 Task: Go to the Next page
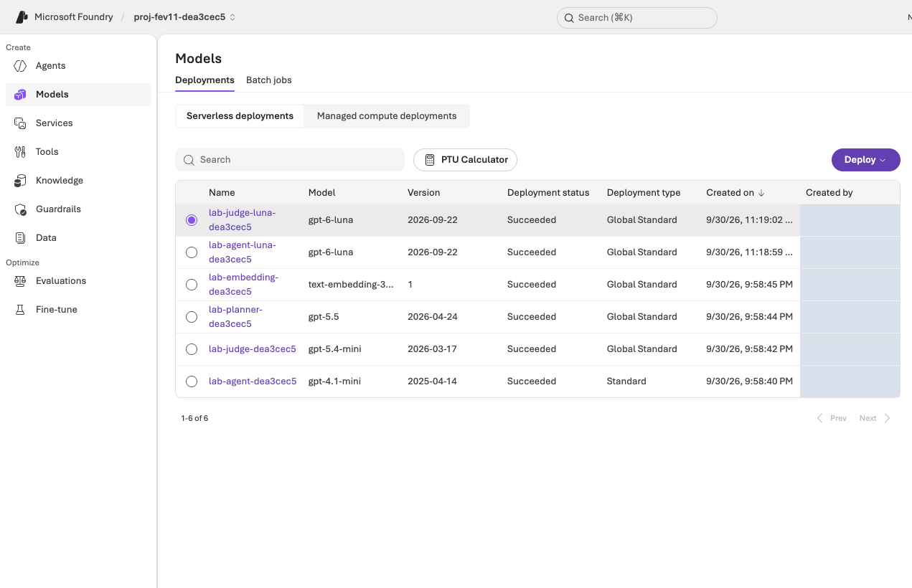875,418
